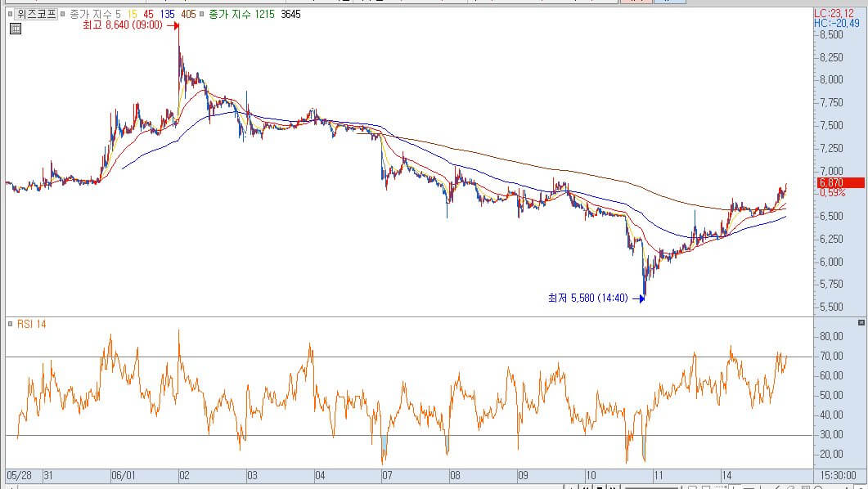Image resolution: width=868 pixels, height=489 pixels.
Task: Click the 최저 5,580 (14:40) low marker
Action: coord(588,298)
